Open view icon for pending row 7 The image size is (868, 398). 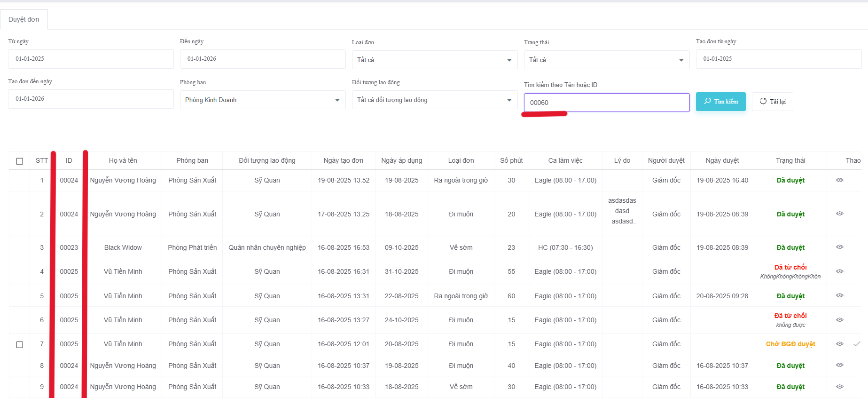(839, 344)
